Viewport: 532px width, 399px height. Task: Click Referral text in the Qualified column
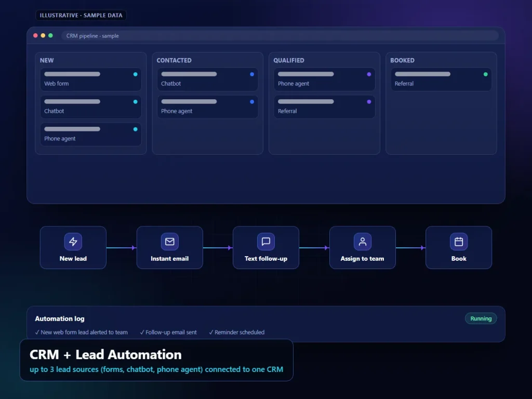287,111
